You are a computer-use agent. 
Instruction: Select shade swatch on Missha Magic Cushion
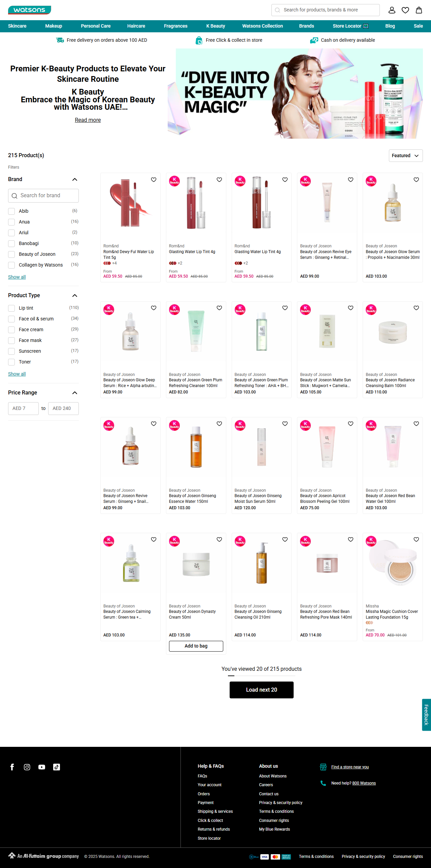click(369, 623)
